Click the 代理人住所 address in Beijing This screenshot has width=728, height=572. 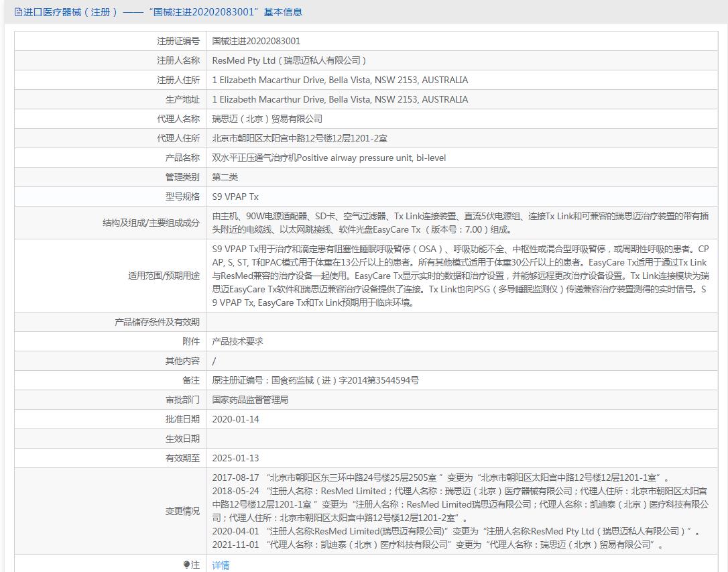click(x=299, y=138)
